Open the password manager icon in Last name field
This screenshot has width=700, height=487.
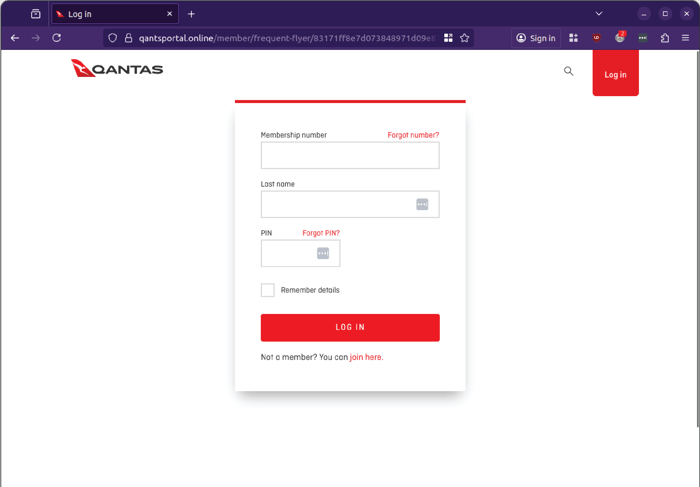pyautogui.click(x=422, y=204)
